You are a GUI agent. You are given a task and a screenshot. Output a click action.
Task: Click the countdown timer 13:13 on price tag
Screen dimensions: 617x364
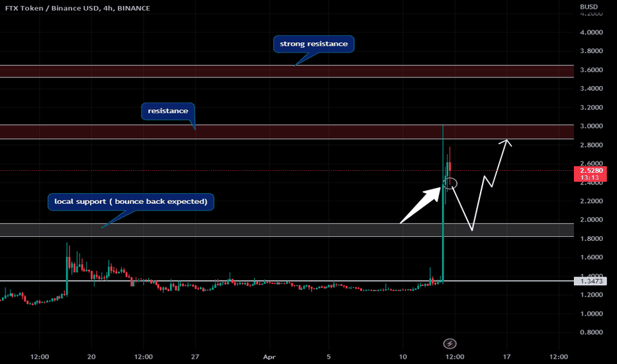click(589, 177)
